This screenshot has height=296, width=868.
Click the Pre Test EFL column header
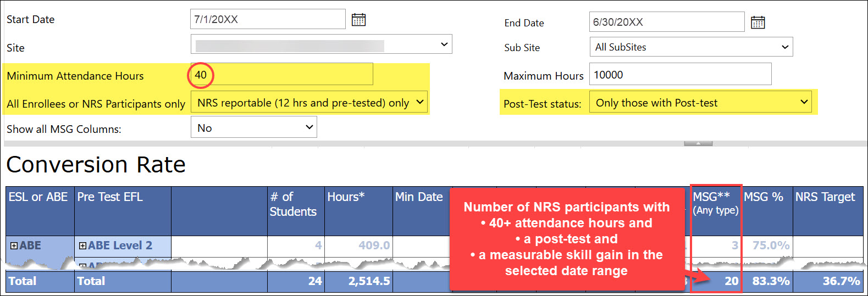click(110, 197)
